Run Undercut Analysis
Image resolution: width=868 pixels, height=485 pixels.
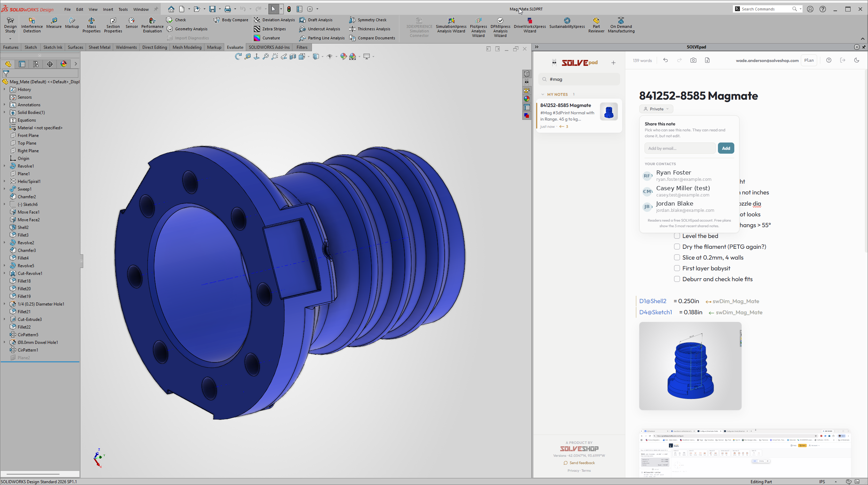pyautogui.click(x=320, y=29)
